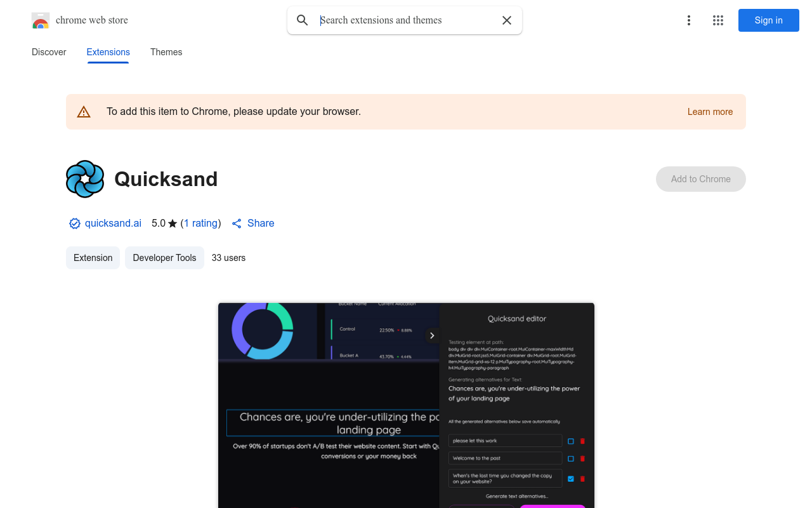Select the Extension category chip
812x508 pixels.
(x=93, y=258)
